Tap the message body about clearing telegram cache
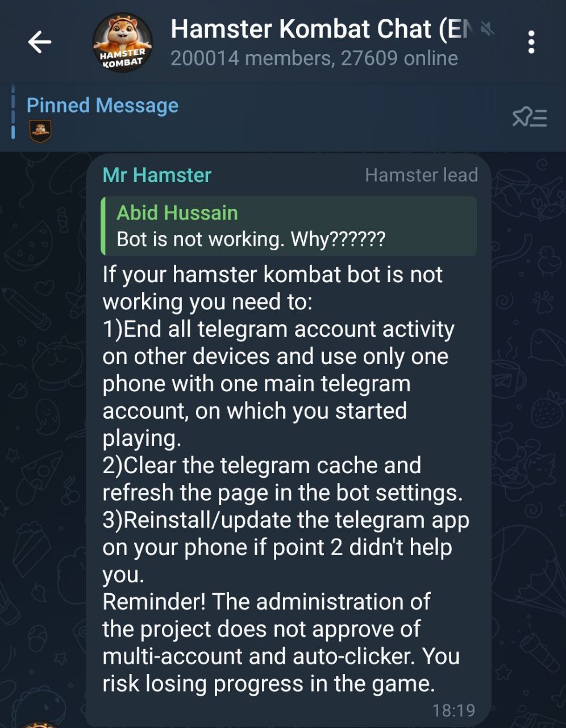The height and width of the screenshot is (728, 566). 282,479
